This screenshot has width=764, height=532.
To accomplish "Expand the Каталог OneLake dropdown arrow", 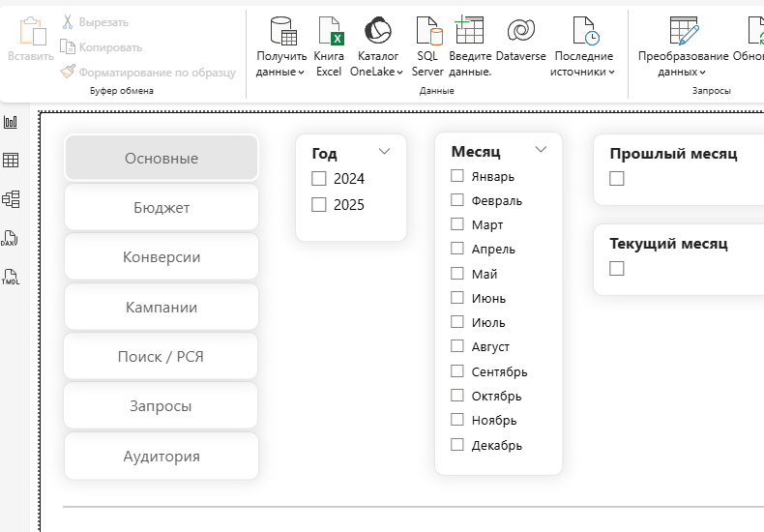I will click(400, 73).
